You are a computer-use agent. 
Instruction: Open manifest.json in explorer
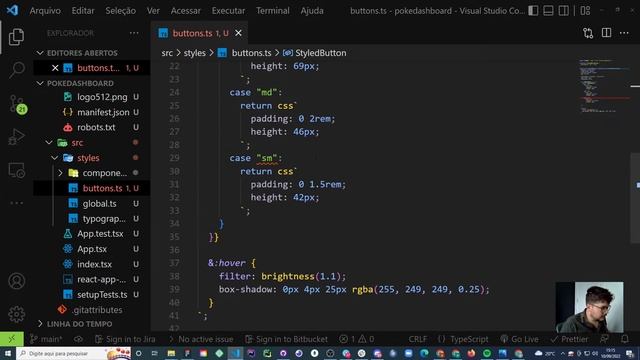click(x=103, y=112)
